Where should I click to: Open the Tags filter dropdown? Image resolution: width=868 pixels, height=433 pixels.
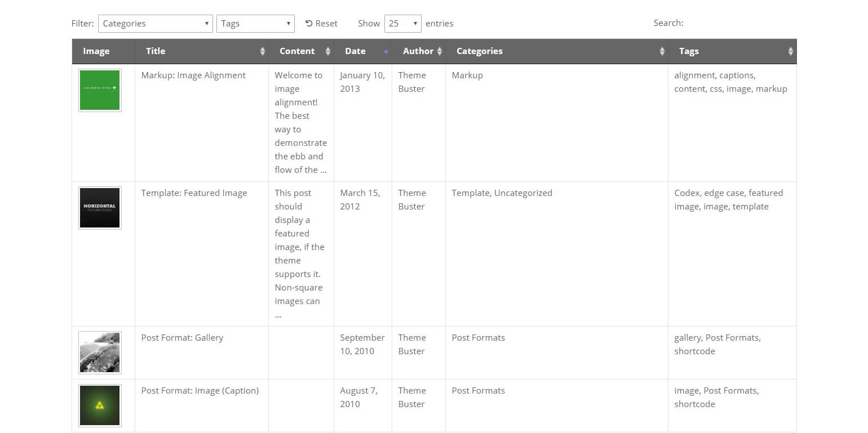[x=255, y=23]
